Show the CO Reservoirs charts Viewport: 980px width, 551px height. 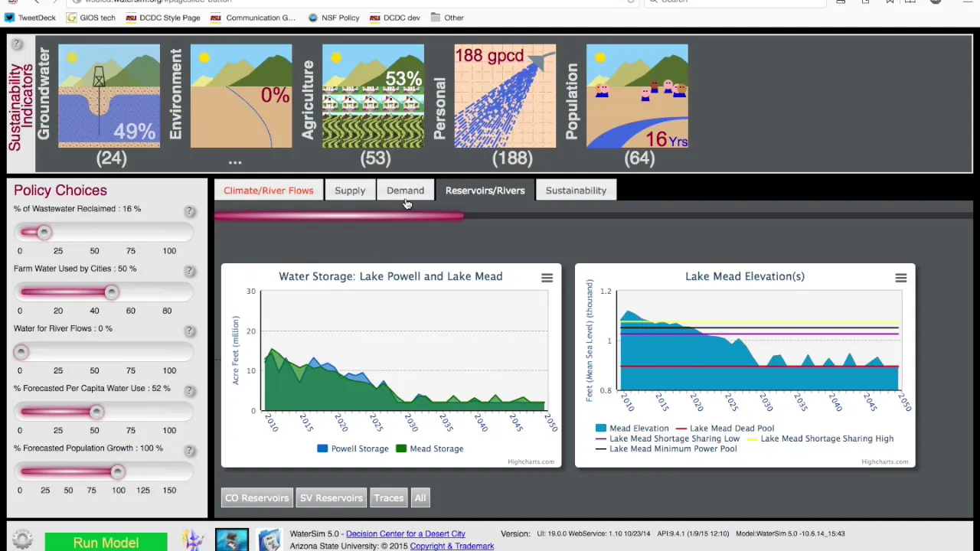256,498
